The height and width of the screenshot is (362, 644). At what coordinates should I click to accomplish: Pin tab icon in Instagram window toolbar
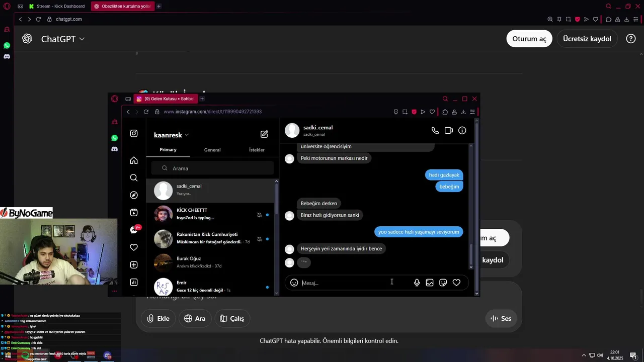click(396, 112)
